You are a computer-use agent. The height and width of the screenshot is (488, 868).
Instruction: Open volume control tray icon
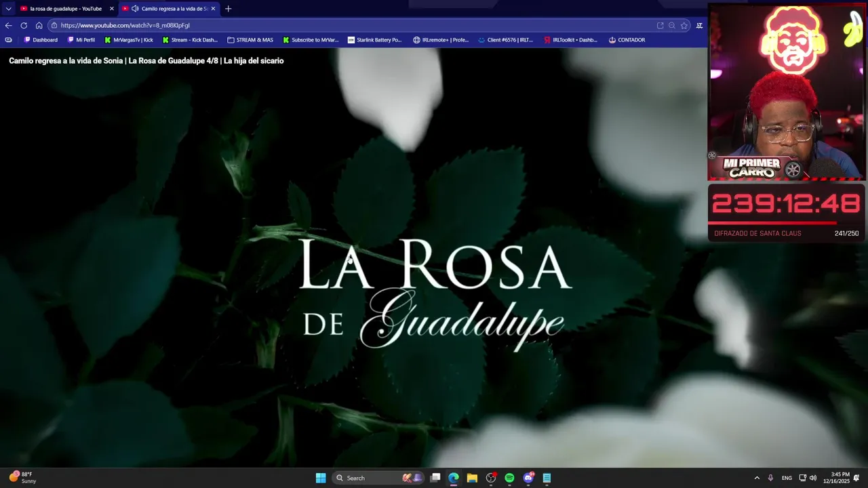click(x=812, y=478)
